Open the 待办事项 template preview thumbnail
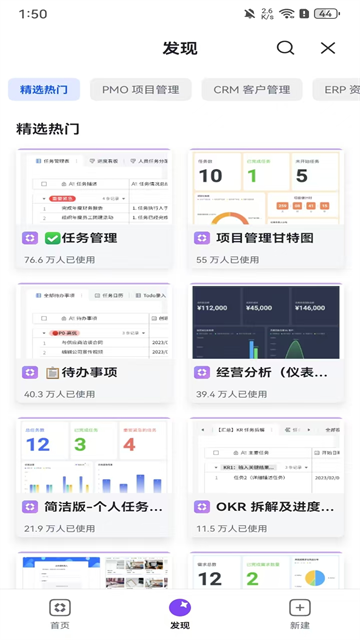Image resolution: width=360 pixels, height=640 pixels. [94, 321]
